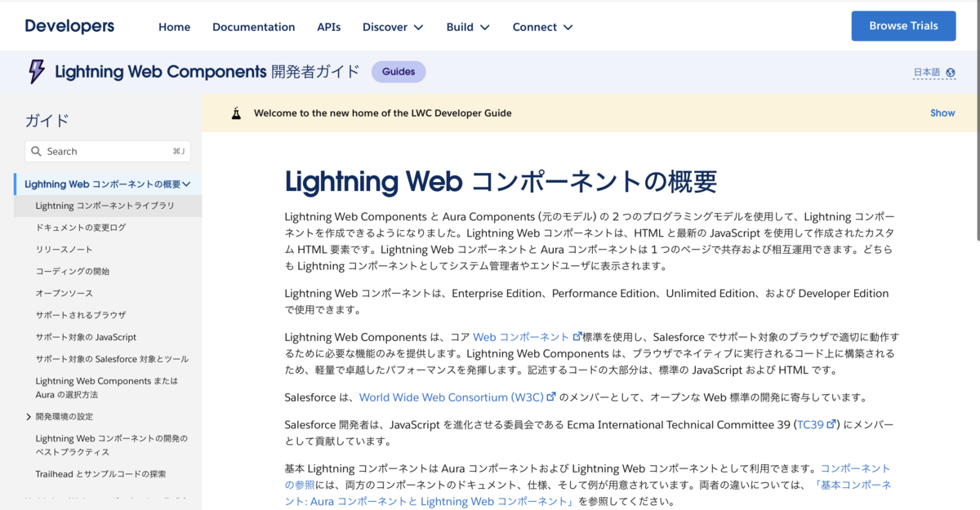Click the flask icon in welcome banner

pyautogui.click(x=237, y=113)
